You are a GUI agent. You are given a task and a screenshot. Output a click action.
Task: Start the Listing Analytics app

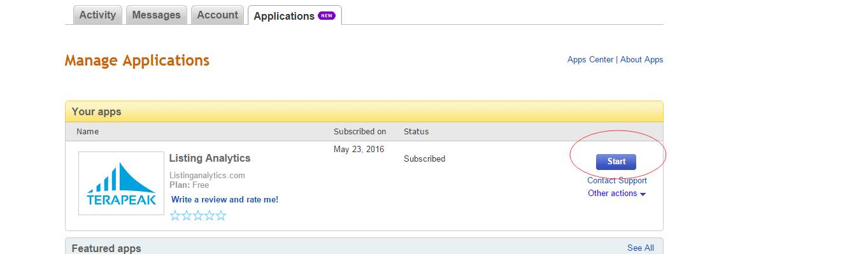tap(616, 162)
